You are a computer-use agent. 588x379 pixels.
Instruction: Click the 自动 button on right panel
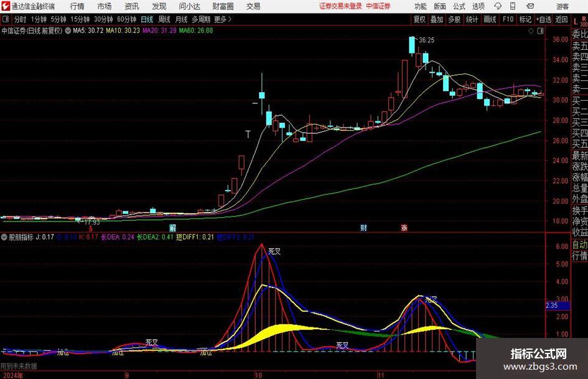pos(580,245)
